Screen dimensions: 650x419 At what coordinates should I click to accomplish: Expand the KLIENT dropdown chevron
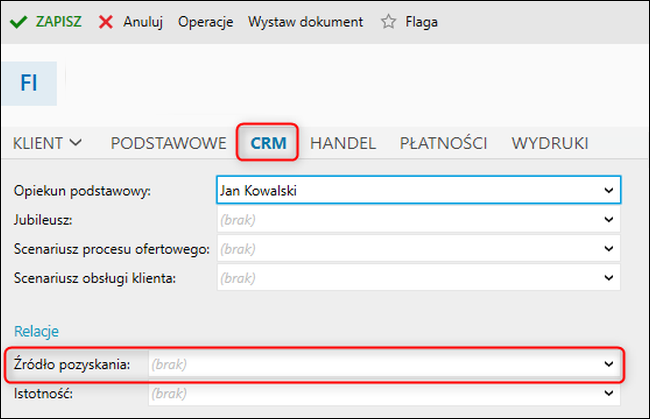(x=76, y=143)
